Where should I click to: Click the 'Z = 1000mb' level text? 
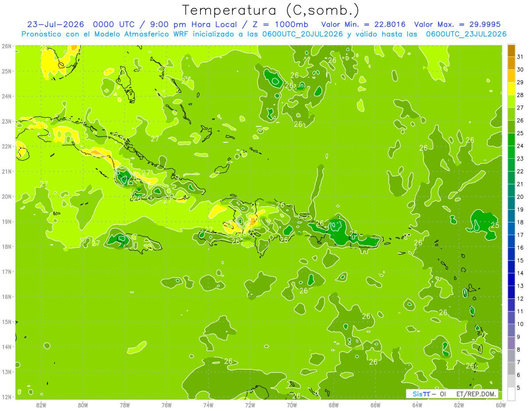(x=279, y=24)
